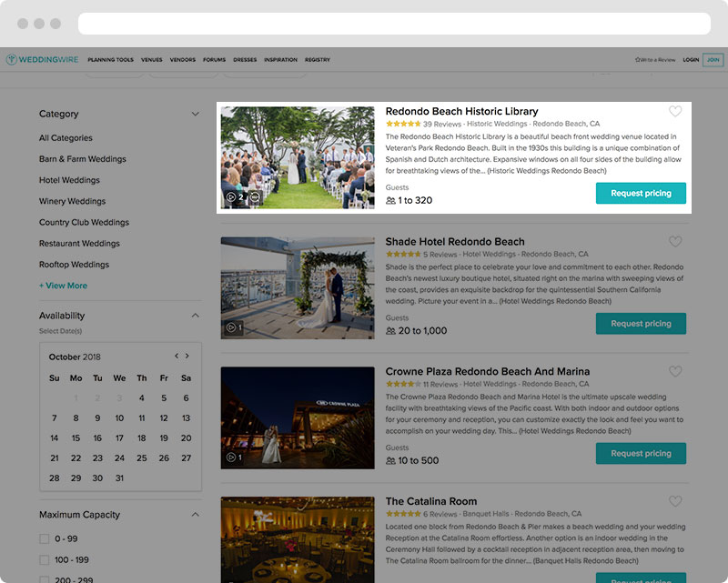This screenshot has width=728, height=583.
Task: Open the Crowne Plaza night photo
Action: (x=298, y=418)
